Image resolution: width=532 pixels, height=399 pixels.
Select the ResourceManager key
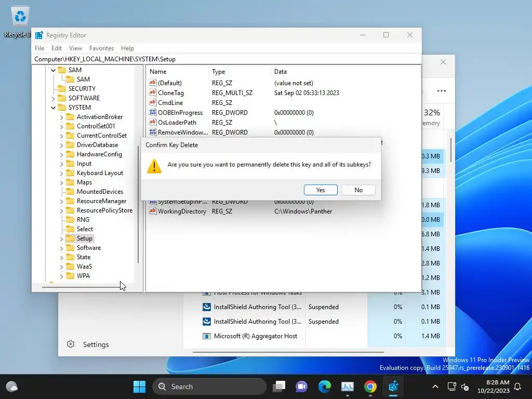(x=101, y=201)
